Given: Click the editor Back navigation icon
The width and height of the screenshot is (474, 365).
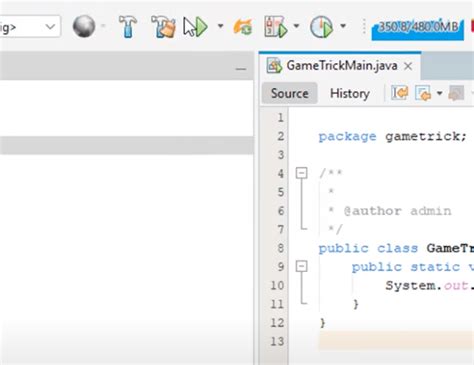Looking at the screenshot, I should point(423,93).
